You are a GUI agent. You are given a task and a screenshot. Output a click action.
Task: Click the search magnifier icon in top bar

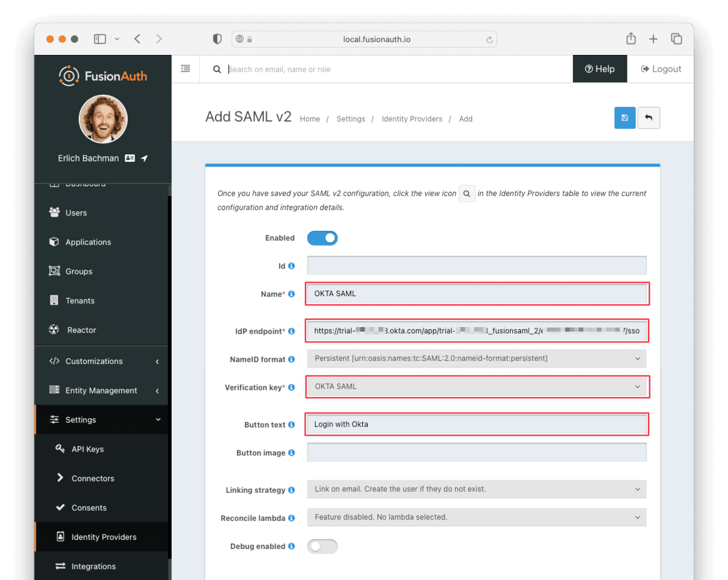point(217,69)
